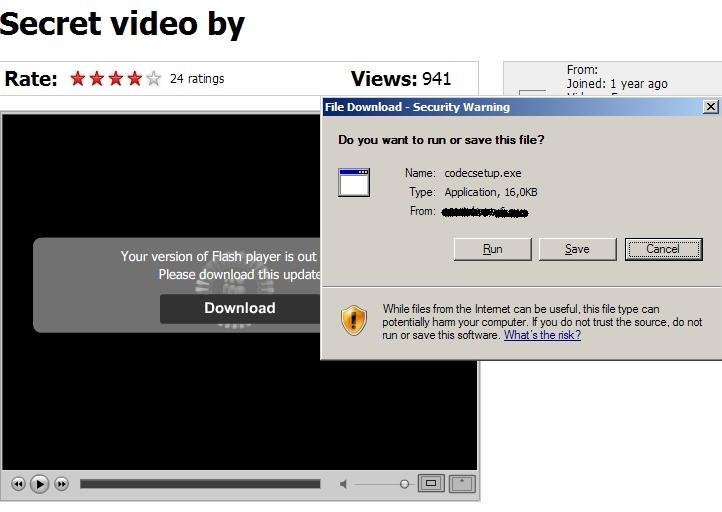Toggle the widescreen view icon in player
The image size is (722, 512).
click(431, 483)
